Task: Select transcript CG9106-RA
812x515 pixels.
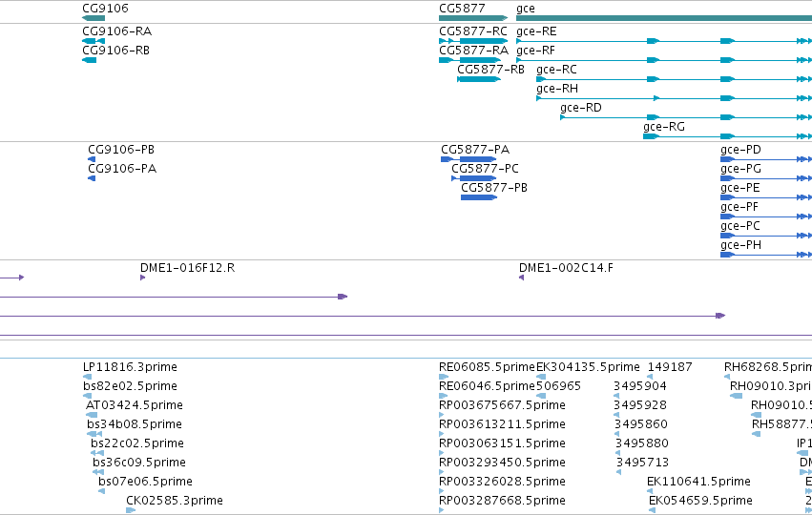Action: [x=117, y=31]
